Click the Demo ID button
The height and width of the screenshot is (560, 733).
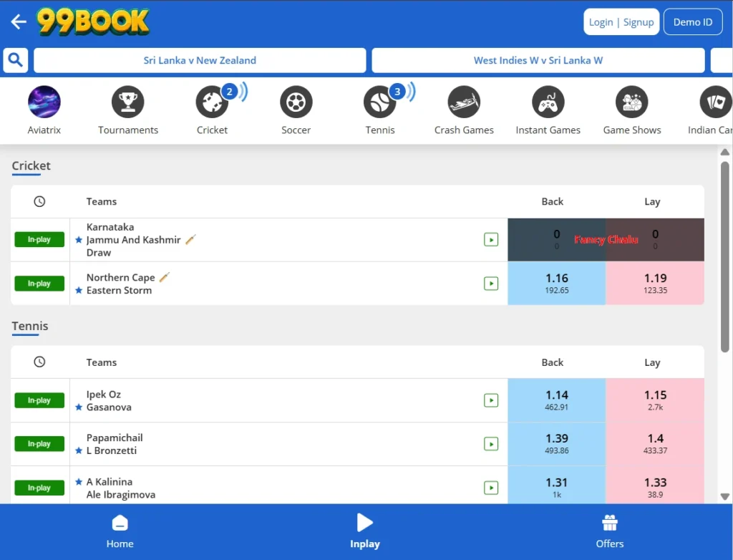click(692, 22)
